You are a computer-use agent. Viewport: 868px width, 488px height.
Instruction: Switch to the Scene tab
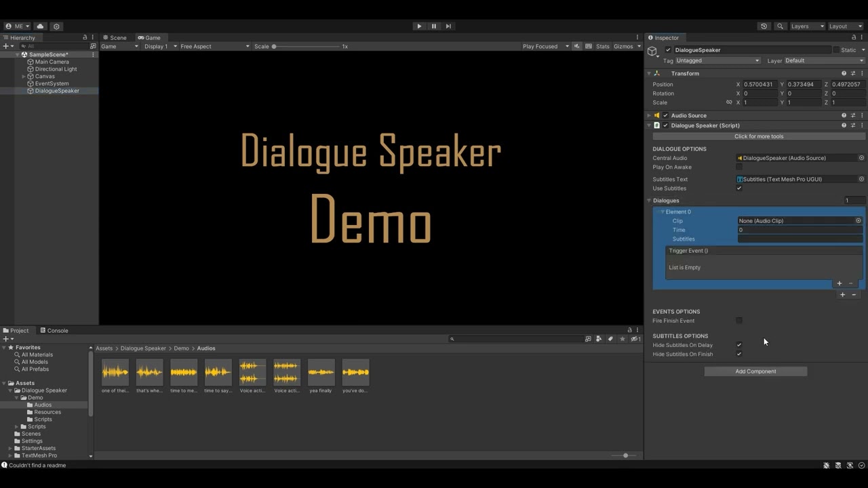pyautogui.click(x=115, y=38)
